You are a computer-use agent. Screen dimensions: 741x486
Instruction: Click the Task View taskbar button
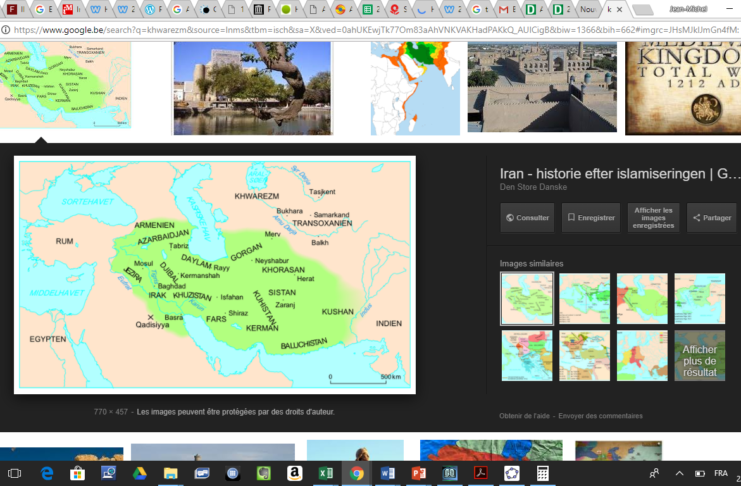coord(15,473)
